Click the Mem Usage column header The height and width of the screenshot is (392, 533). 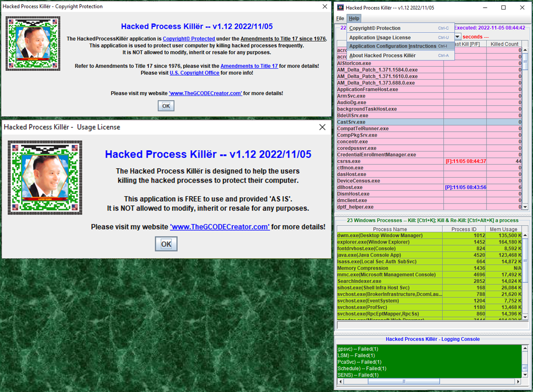tap(503, 229)
